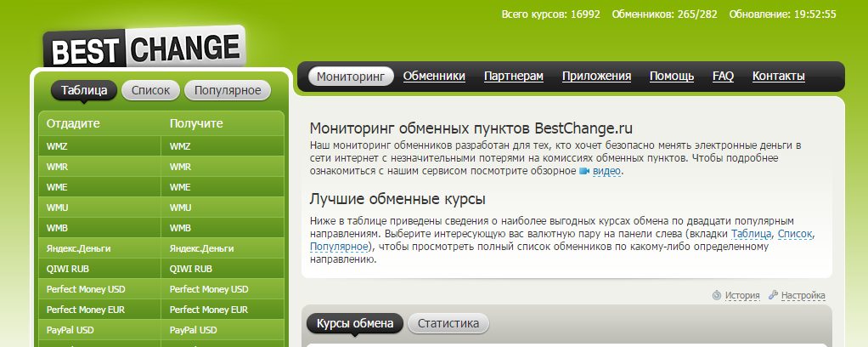Screen dimensions: 868x347
Task: Open the История link
Action: click(x=742, y=295)
